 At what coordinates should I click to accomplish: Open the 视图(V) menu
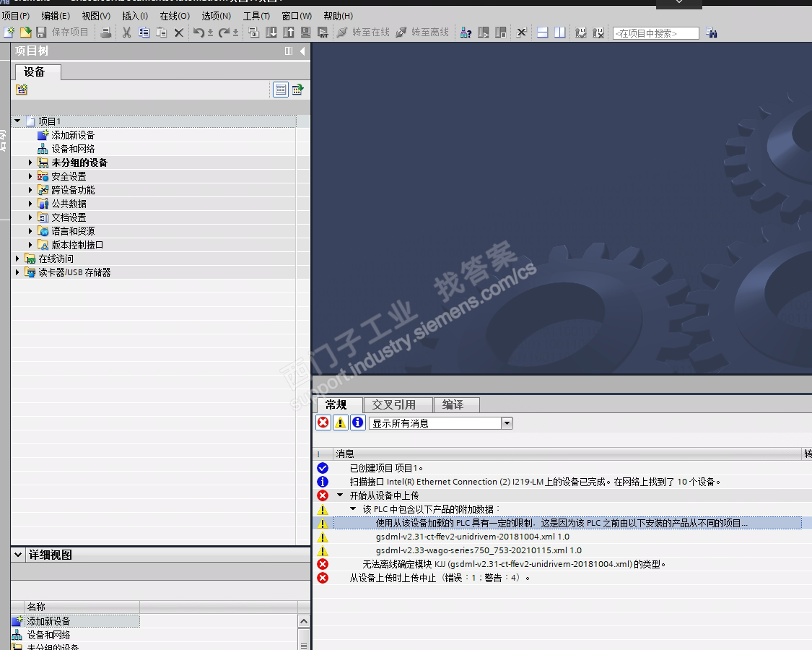point(96,16)
